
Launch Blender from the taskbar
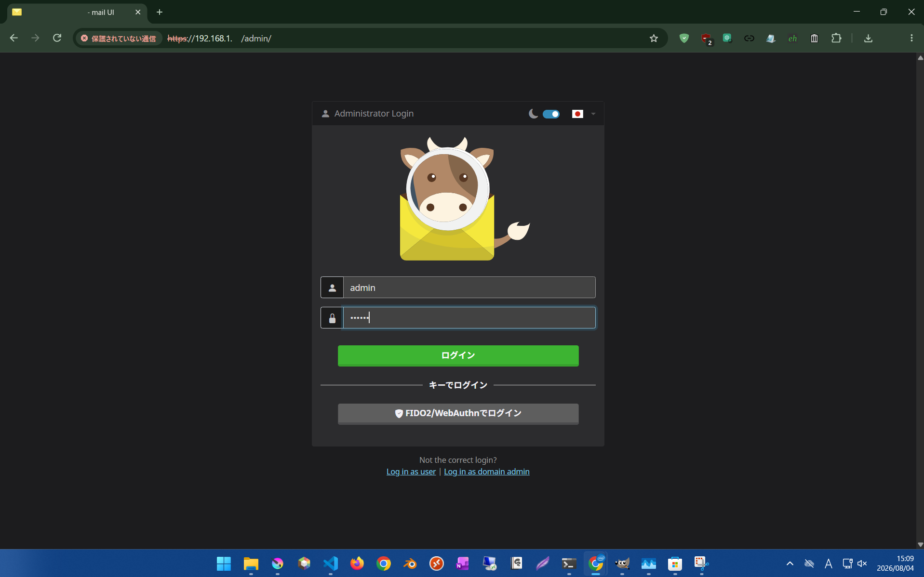pos(410,564)
